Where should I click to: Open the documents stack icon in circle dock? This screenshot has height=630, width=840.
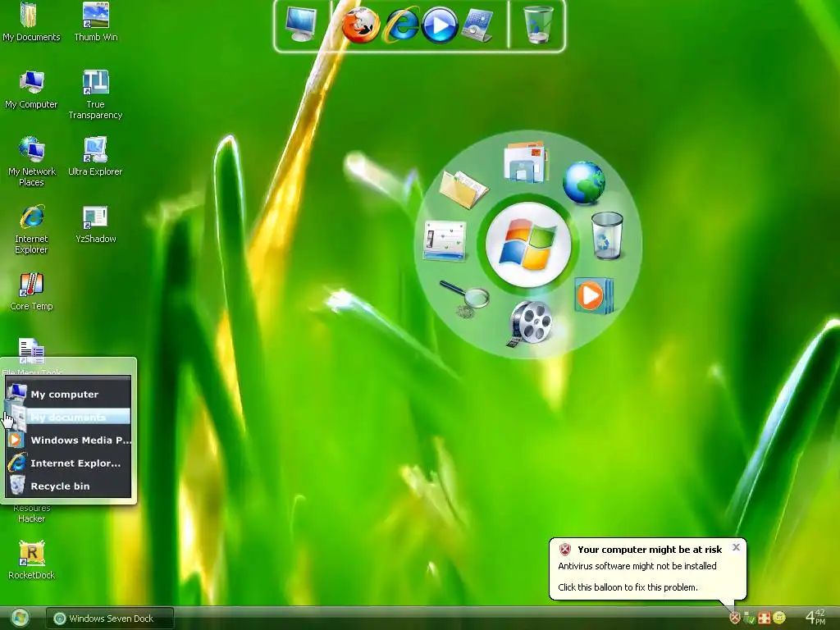tap(526, 162)
